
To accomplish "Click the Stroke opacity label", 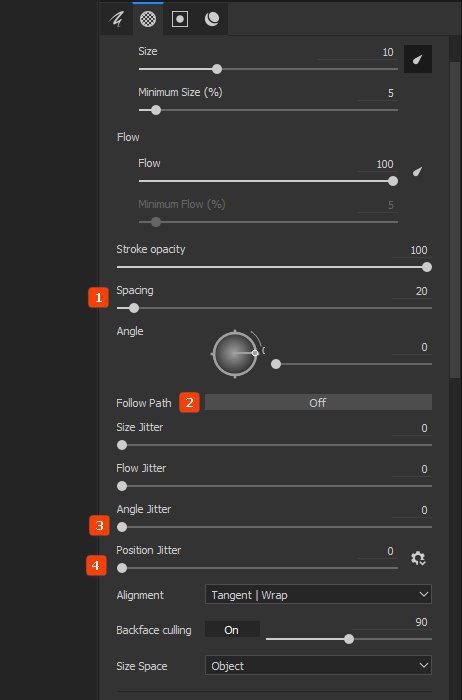I will click(x=151, y=250).
